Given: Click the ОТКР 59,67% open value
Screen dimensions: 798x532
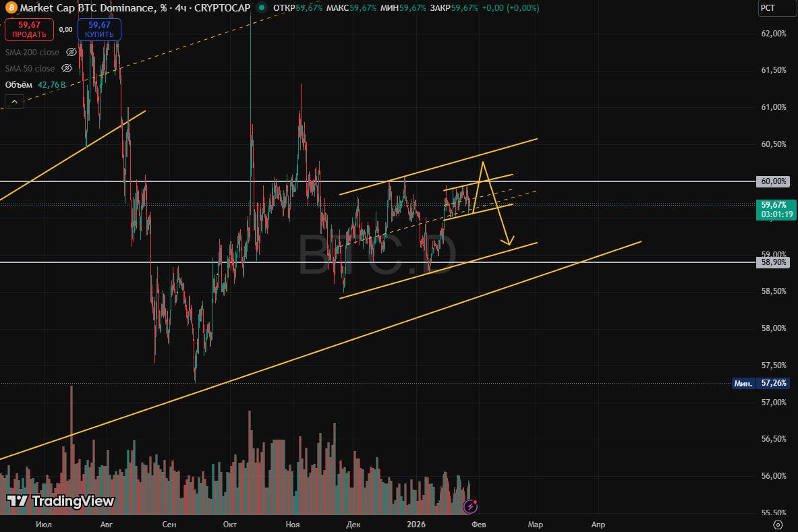Looking at the screenshot, I should 297,7.
